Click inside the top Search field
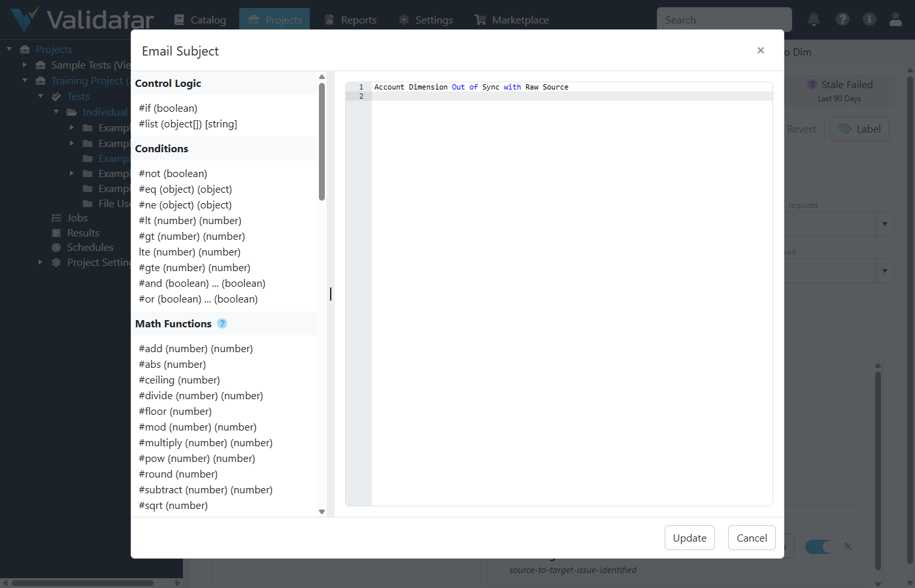The image size is (915, 588). (724, 19)
